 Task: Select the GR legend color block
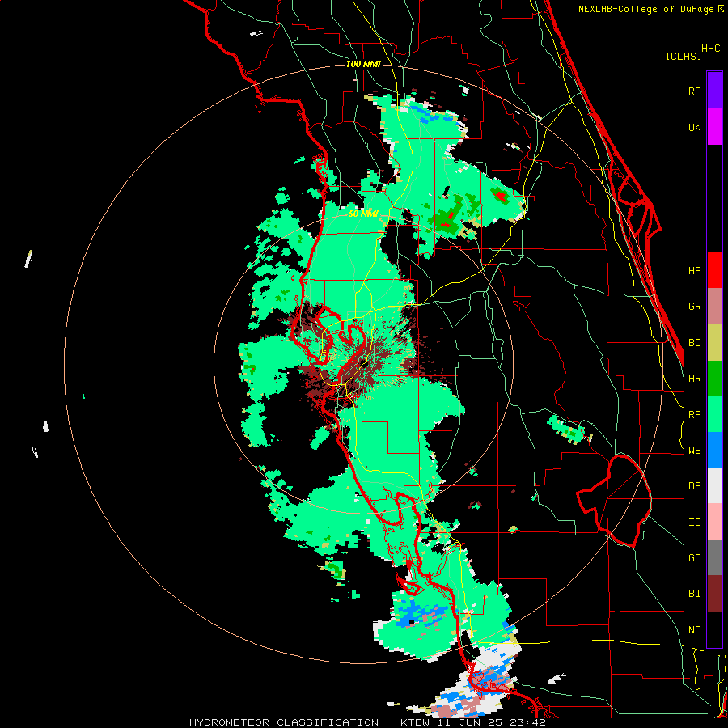coord(714,307)
